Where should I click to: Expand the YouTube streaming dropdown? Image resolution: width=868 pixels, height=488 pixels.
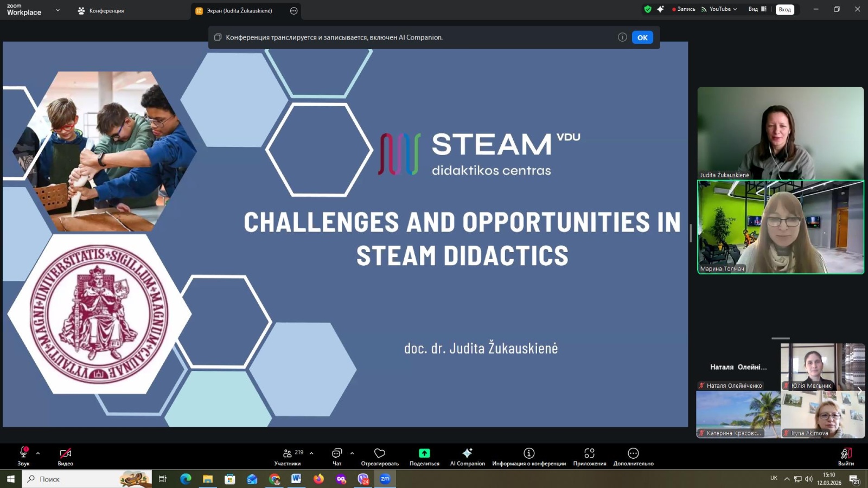(719, 9)
